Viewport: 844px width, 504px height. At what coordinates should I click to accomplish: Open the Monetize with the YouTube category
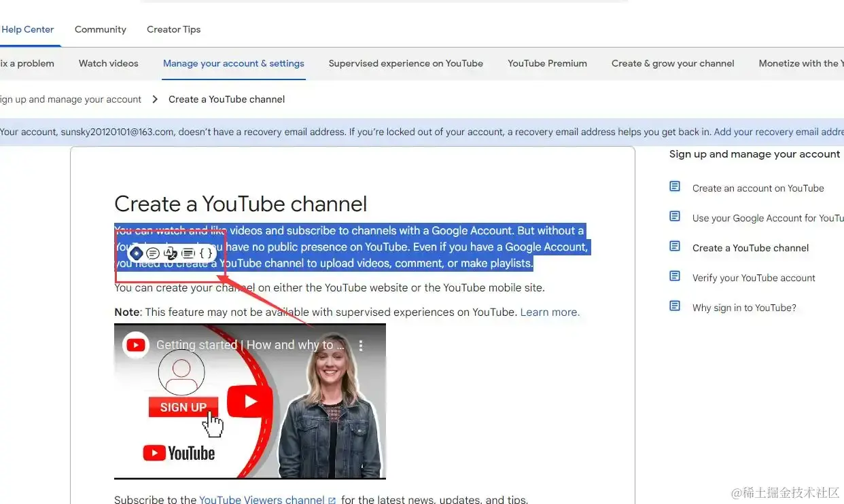pyautogui.click(x=801, y=63)
